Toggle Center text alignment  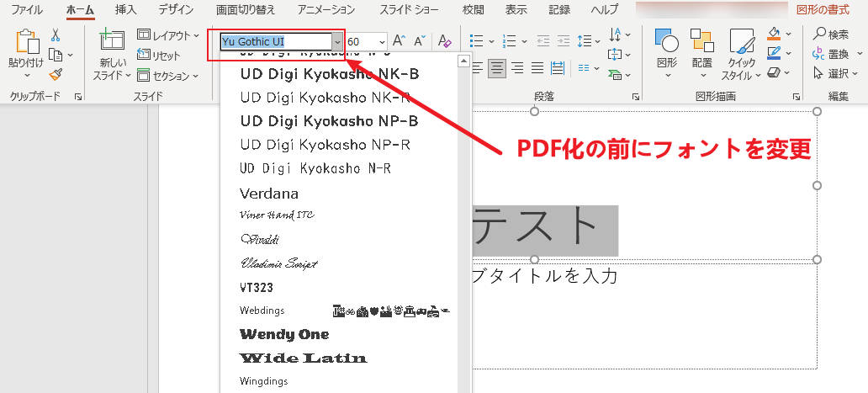pos(498,68)
